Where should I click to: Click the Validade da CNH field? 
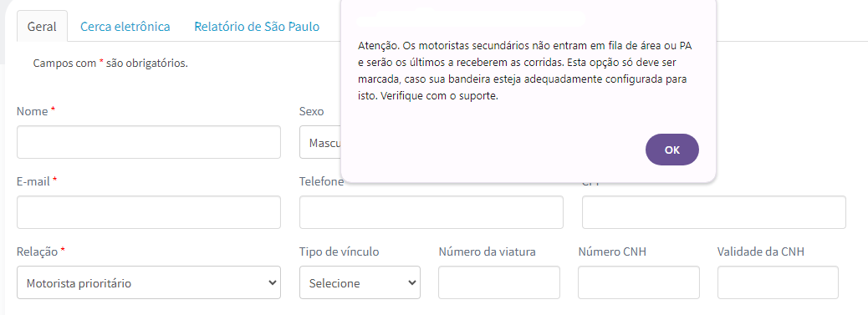click(x=778, y=283)
